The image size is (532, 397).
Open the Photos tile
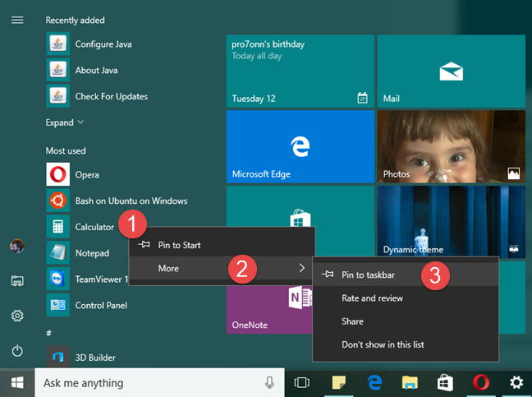452,146
